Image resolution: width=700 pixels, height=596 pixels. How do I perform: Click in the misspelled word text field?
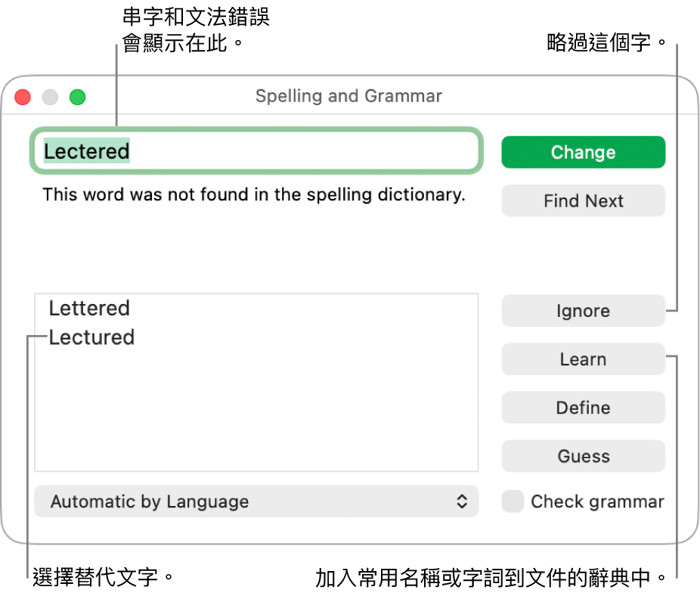pos(302,151)
